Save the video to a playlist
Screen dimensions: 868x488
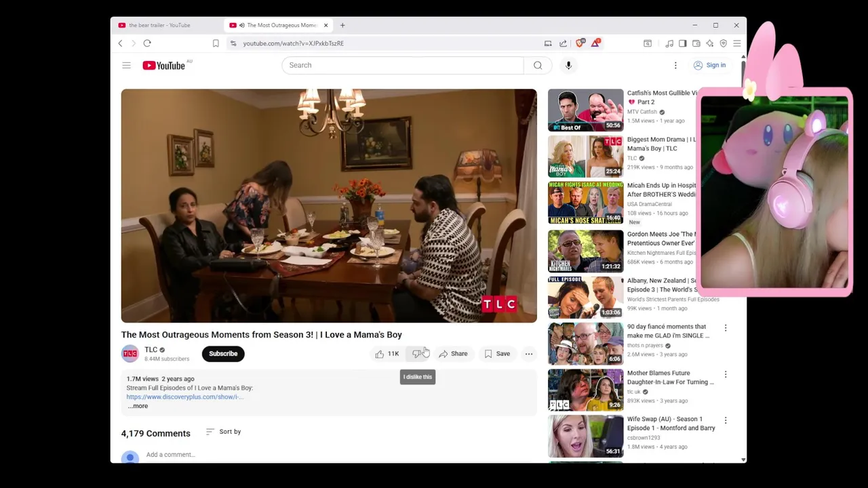tap(497, 354)
